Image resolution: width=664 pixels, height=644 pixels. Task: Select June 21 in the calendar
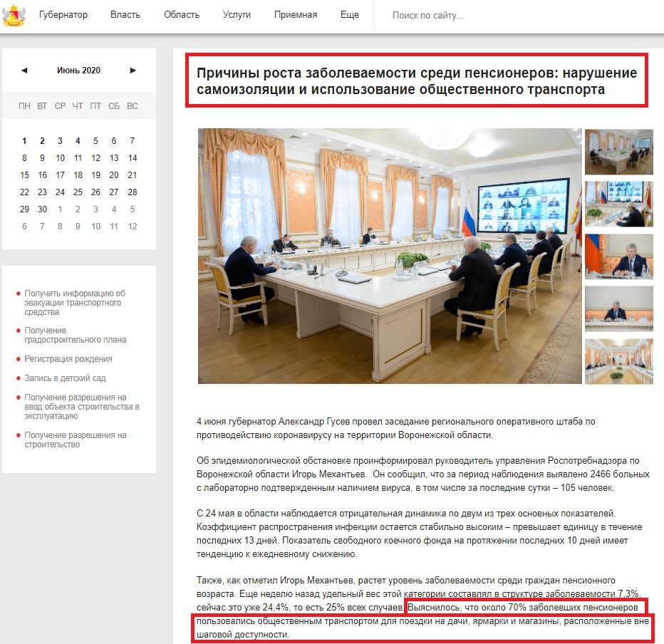pos(132,175)
